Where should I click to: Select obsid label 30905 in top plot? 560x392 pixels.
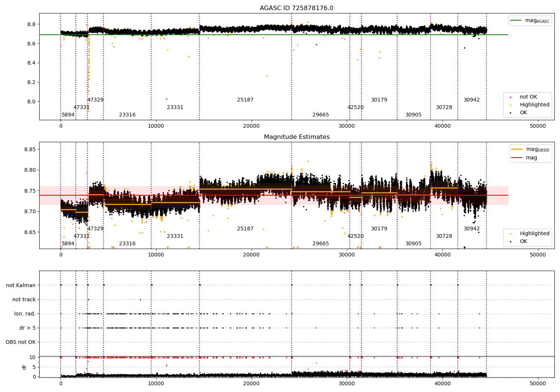point(413,115)
